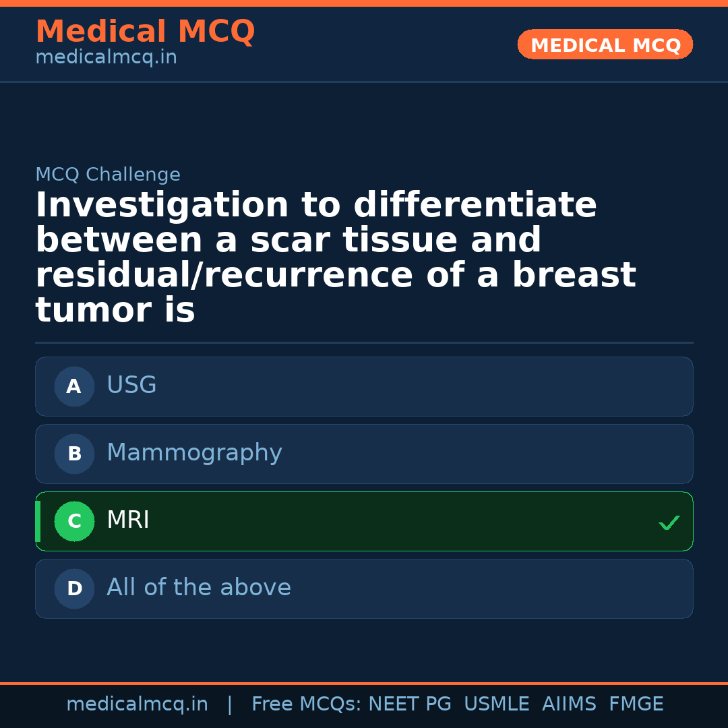
Task: Click the Medical MCQ header title
Action: (x=145, y=32)
